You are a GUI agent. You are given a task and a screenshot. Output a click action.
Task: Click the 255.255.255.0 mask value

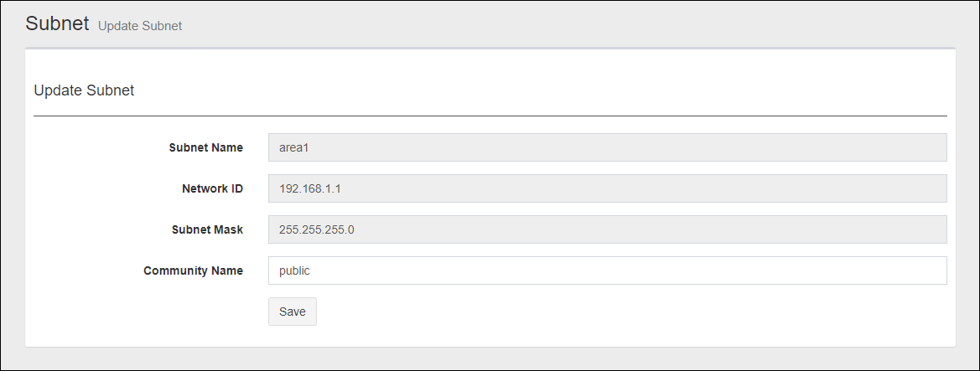coord(317,229)
